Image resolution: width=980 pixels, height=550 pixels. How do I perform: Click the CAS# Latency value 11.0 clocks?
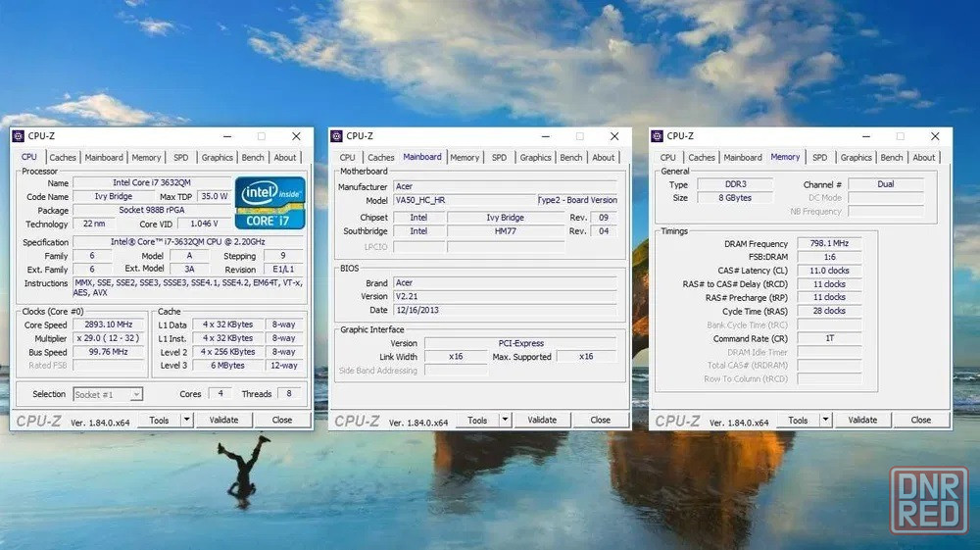(829, 271)
